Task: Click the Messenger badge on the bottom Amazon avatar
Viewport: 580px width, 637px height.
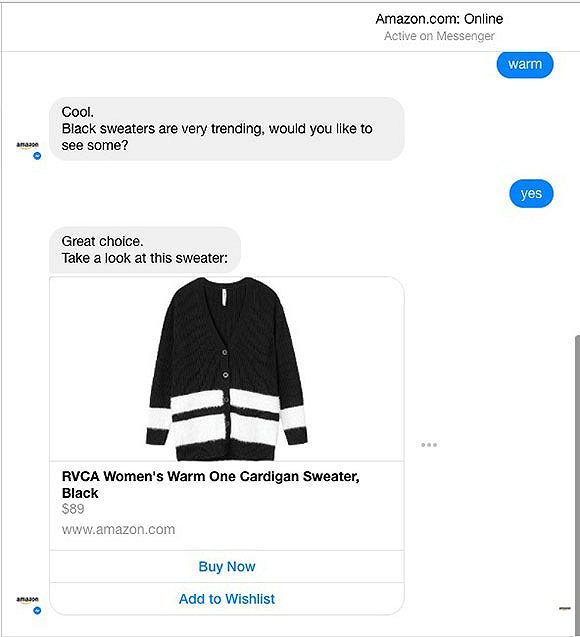Action: coord(37,610)
